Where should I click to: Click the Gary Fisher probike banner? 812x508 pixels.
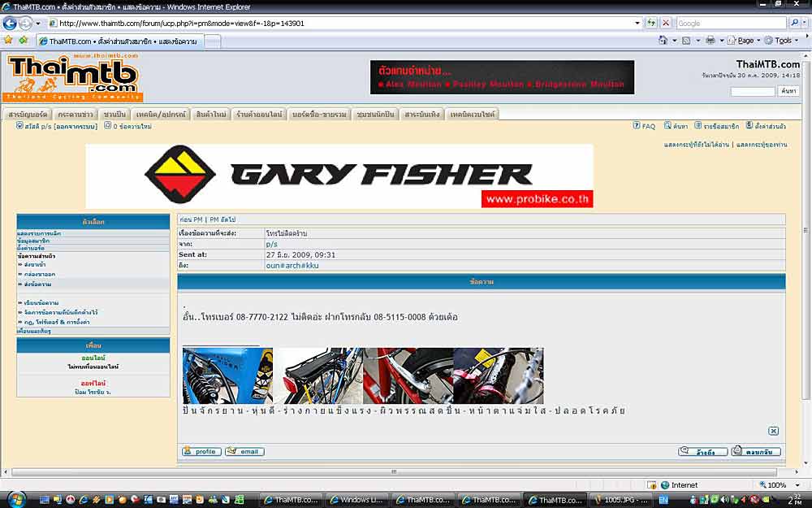[339, 176]
